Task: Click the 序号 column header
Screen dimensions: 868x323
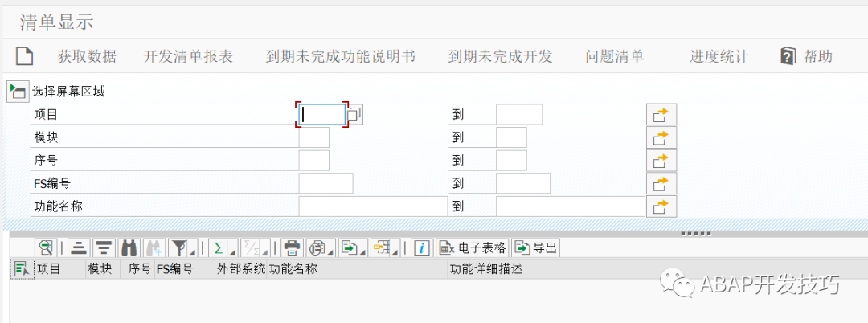Action: click(138, 269)
